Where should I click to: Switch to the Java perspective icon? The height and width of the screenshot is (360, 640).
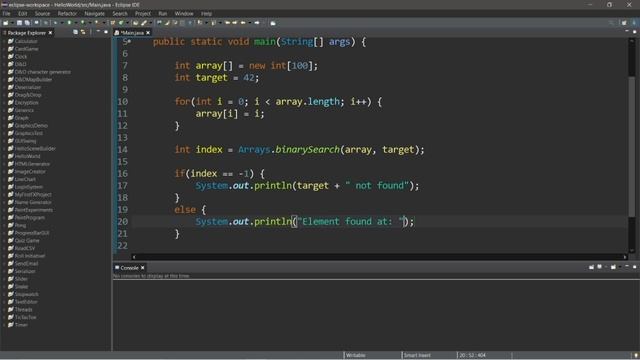[635, 23]
